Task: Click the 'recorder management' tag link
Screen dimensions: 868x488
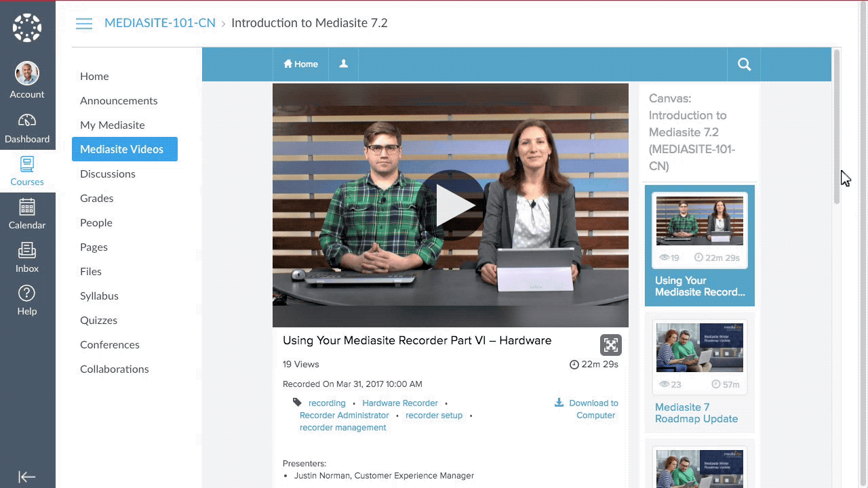Action: point(343,428)
